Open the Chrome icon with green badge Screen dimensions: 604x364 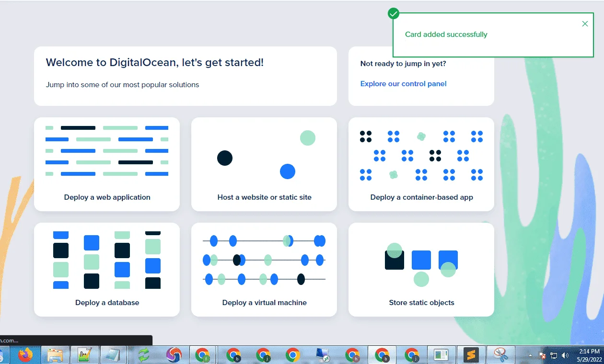coord(203,355)
